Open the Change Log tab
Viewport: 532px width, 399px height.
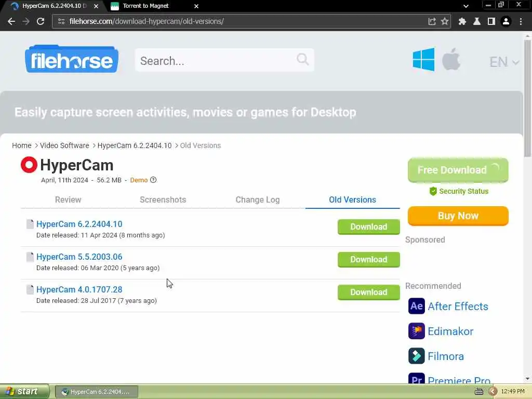tap(258, 199)
